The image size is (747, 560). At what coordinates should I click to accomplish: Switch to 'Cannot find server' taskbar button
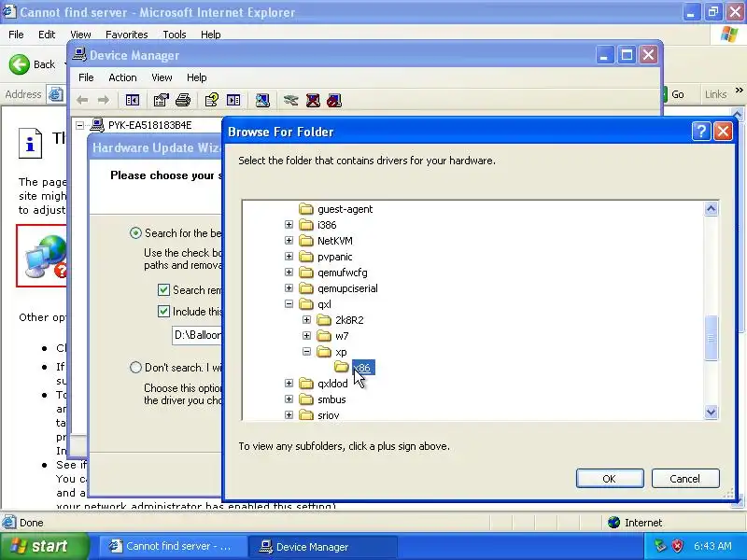coord(173,546)
